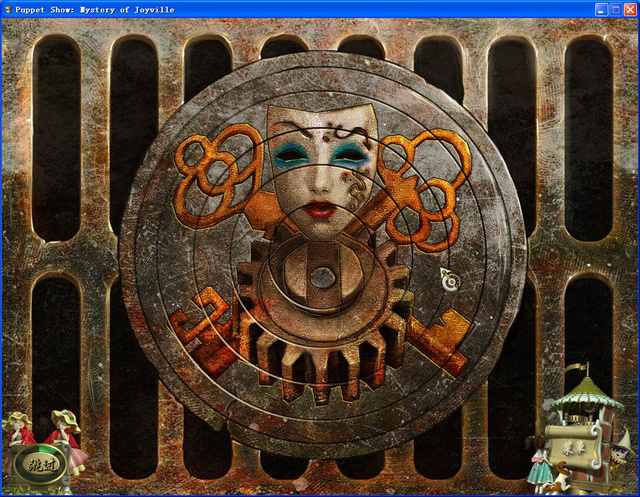Click the white mask's blue-shadowed left eye

[291, 156]
